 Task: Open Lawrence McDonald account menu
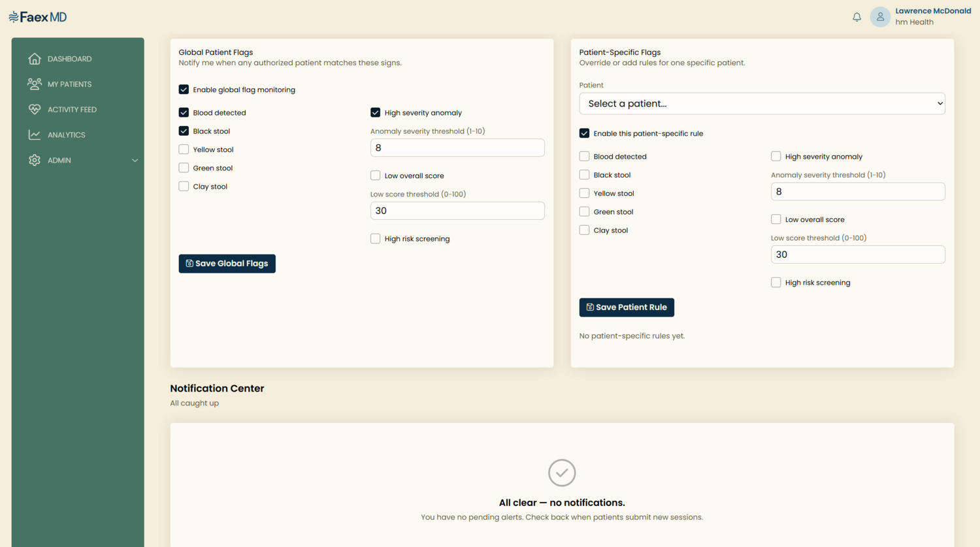point(933,11)
